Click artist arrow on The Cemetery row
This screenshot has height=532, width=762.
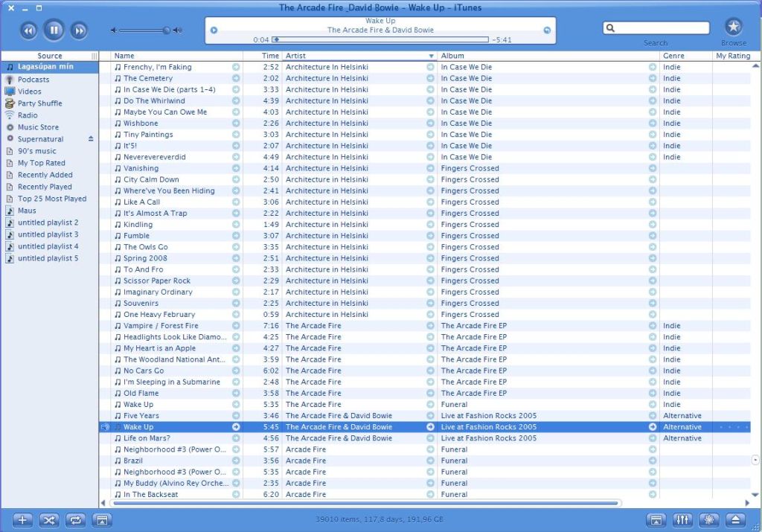430,78
